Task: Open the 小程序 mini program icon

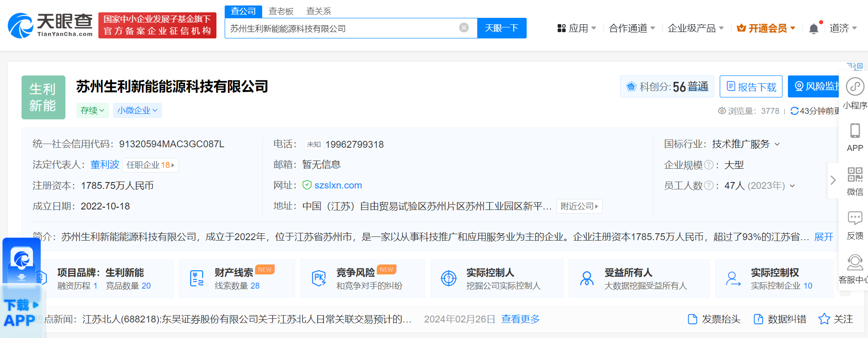Action: pyautogui.click(x=854, y=87)
